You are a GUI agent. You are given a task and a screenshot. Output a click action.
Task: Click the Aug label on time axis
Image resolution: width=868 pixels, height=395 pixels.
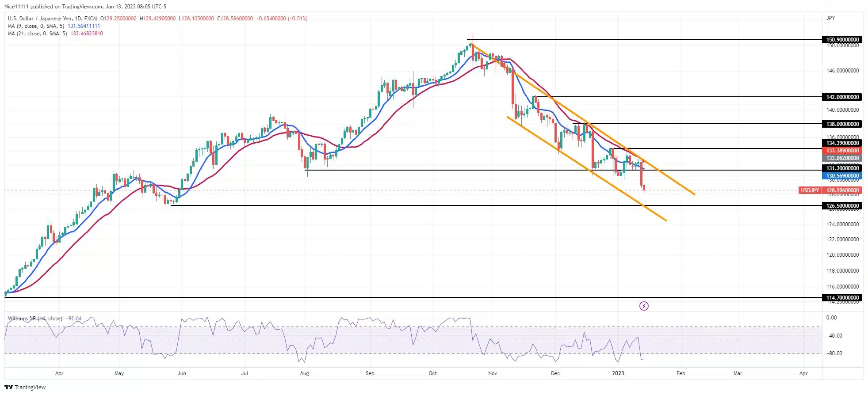[304, 373]
